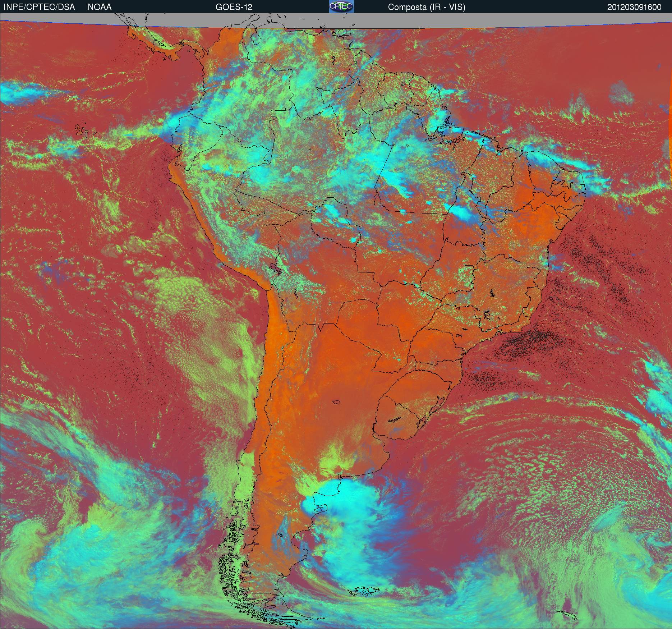Select the 'INPE/CPTEC/DSA' header text
Screen dimensions: 672x629
coord(39,7)
